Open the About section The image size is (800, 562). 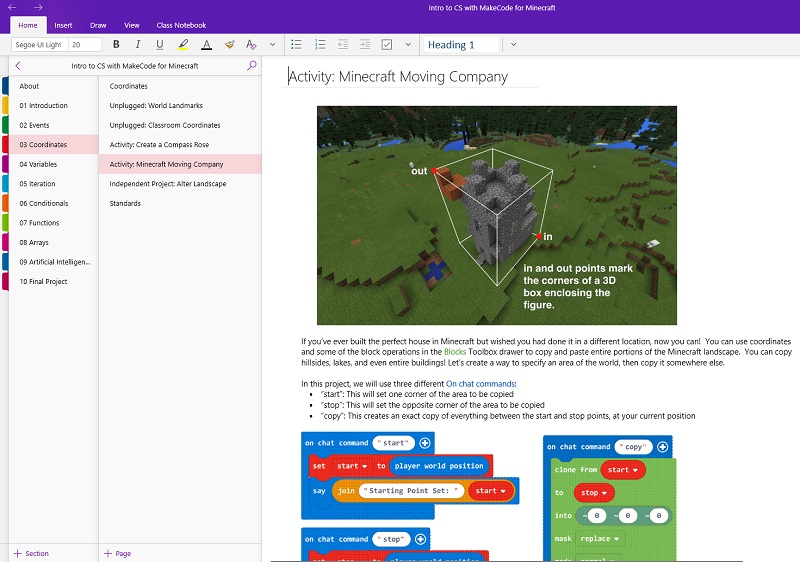(x=53, y=86)
